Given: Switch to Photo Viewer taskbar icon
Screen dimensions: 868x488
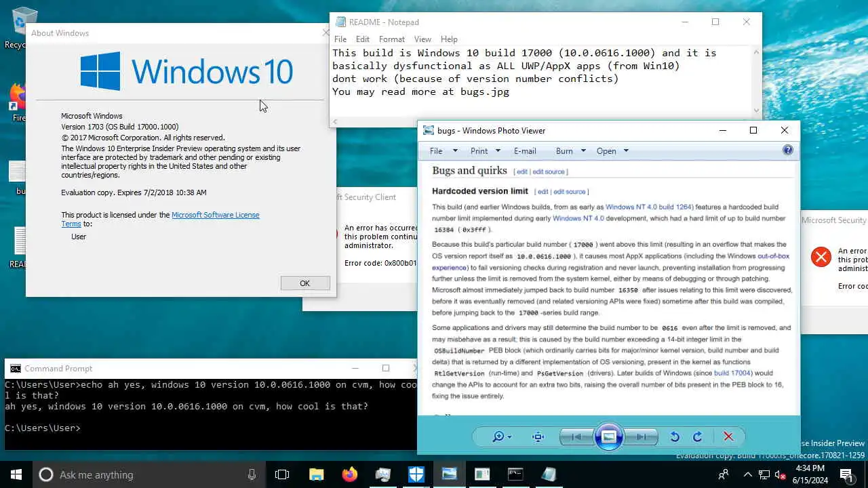Looking at the screenshot, I should (449, 474).
